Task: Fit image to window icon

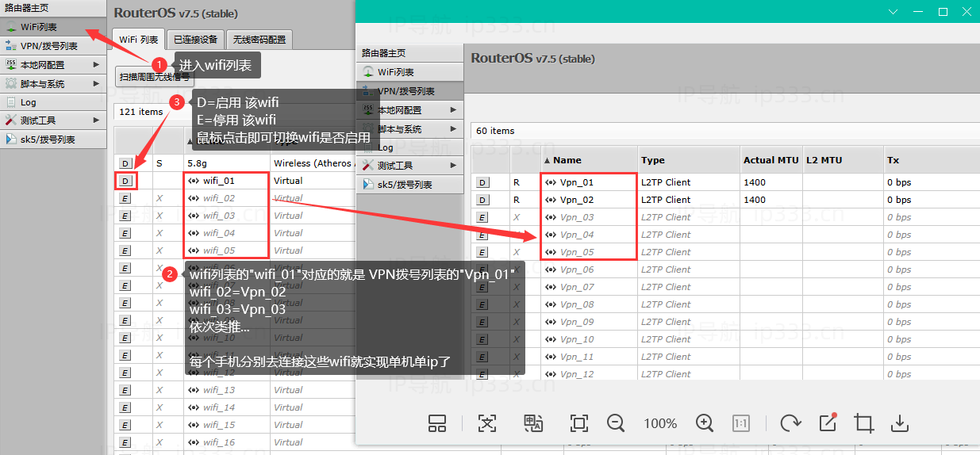Action: 579,423
